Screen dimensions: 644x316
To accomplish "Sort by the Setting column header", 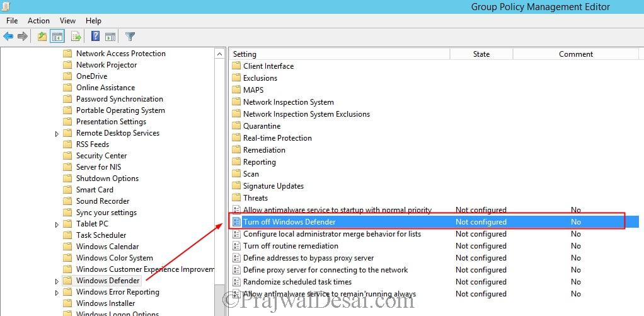I will tap(339, 54).
